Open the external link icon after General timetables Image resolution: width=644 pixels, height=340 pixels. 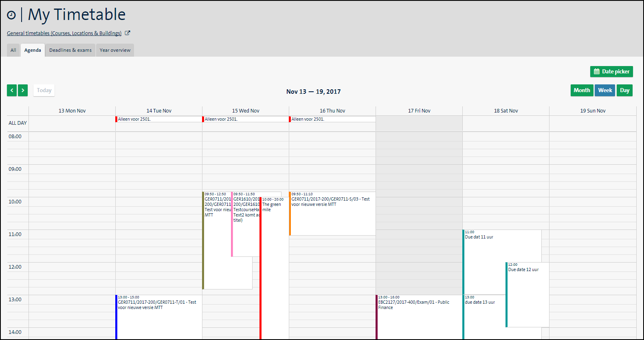pyautogui.click(x=127, y=33)
